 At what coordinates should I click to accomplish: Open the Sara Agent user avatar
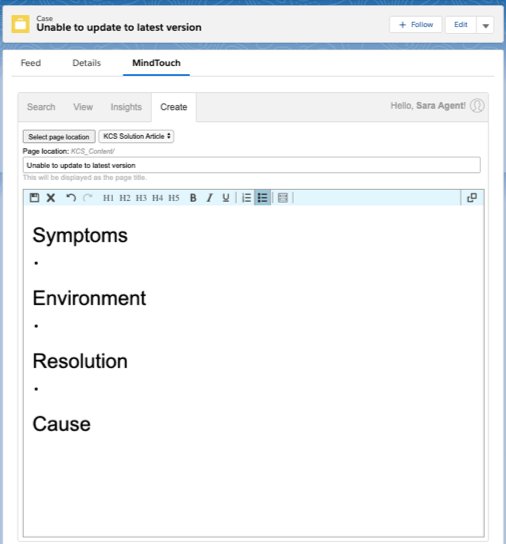[477, 105]
